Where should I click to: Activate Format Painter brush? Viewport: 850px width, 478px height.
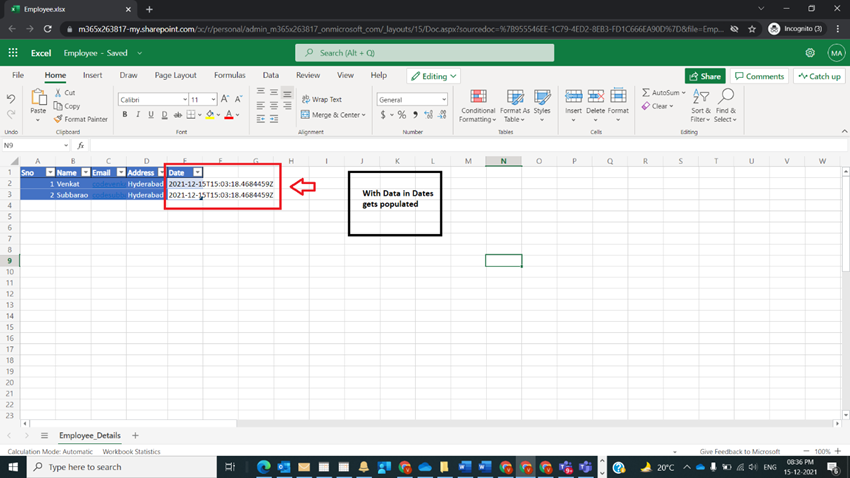pyautogui.click(x=58, y=119)
